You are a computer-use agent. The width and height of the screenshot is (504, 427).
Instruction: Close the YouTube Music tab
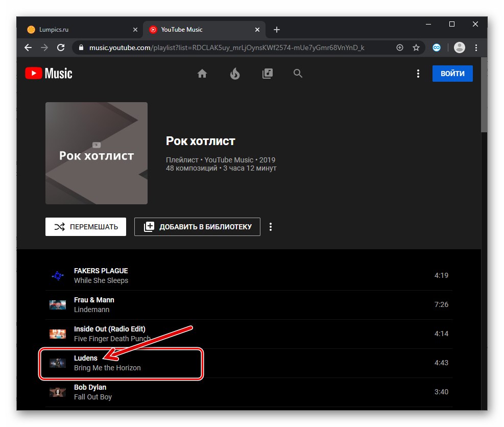pyautogui.click(x=257, y=30)
